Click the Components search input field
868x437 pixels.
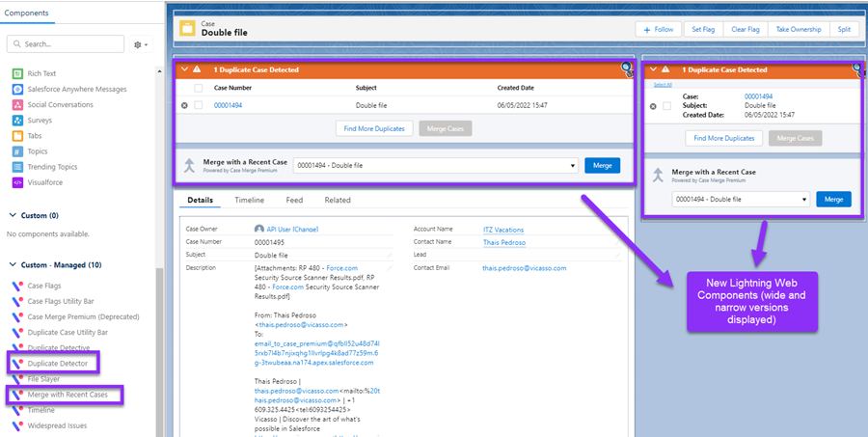coord(66,43)
